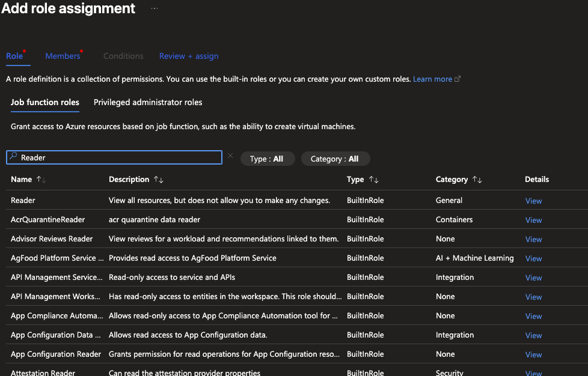Sort roles by Category column arrows
This screenshot has width=588, height=376.
click(477, 180)
